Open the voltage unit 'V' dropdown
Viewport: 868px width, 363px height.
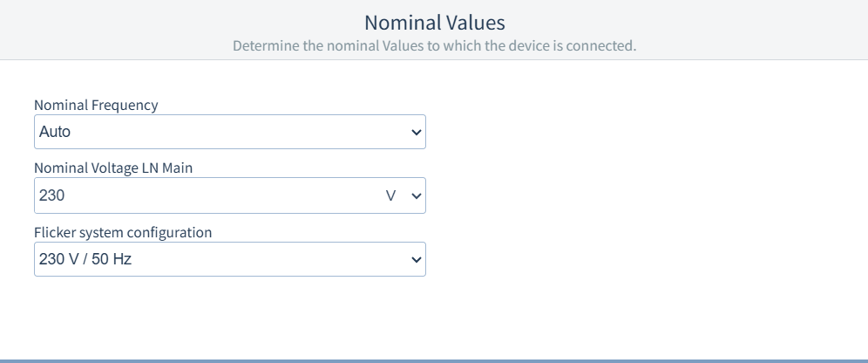pyautogui.click(x=403, y=196)
